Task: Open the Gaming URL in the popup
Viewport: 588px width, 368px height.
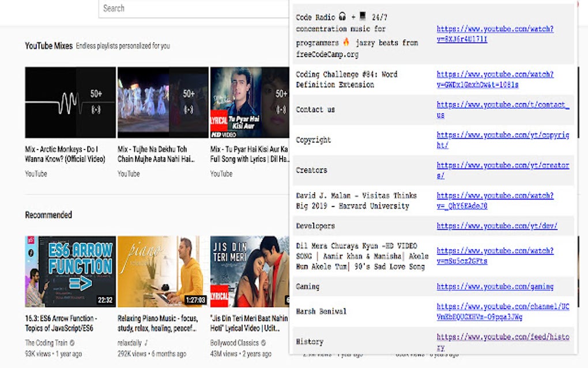Action: click(x=495, y=287)
